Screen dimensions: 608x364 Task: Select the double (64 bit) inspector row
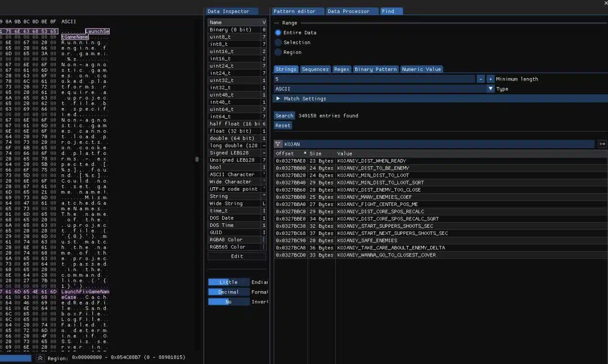(x=237, y=138)
